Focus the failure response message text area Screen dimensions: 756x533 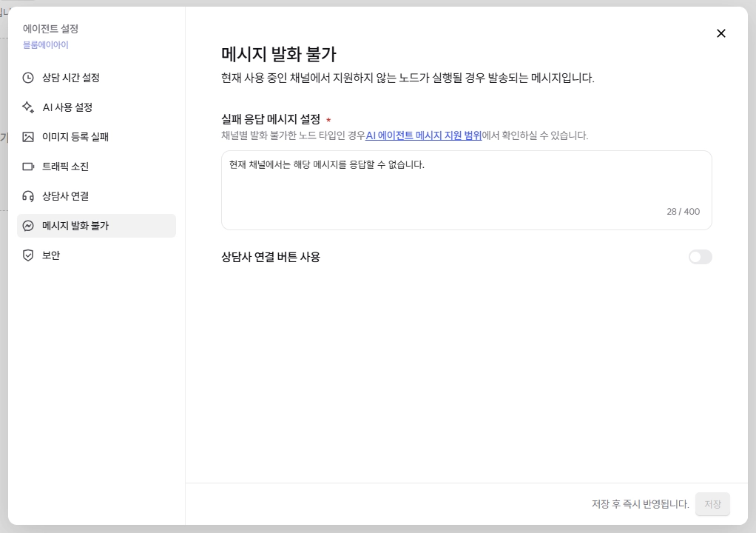pyautogui.click(x=466, y=190)
